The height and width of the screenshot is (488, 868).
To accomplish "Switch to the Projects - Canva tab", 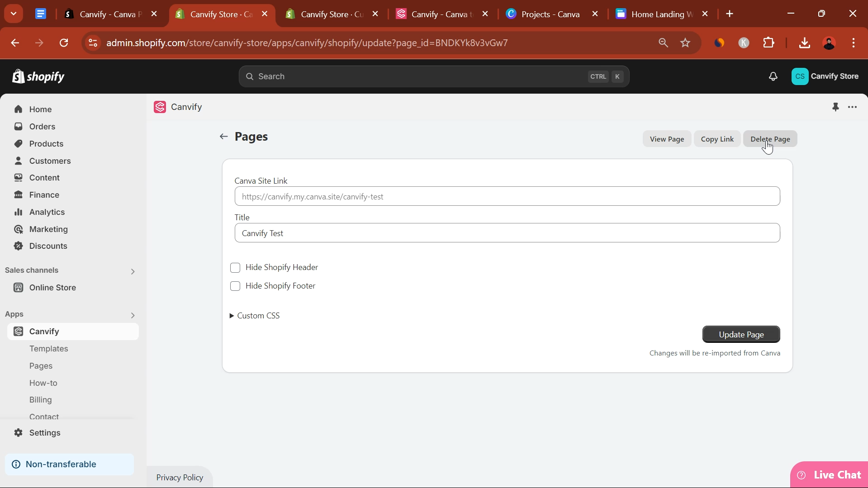I will point(550,14).
